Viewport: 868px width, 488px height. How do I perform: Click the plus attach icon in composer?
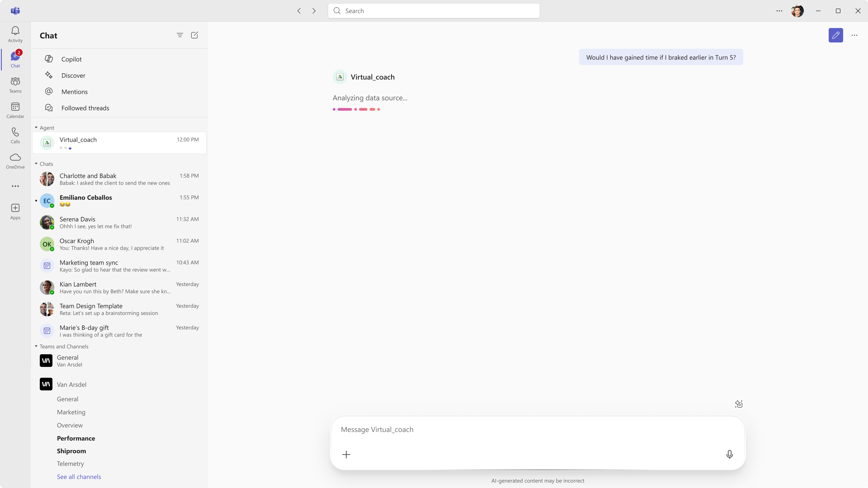346,454
